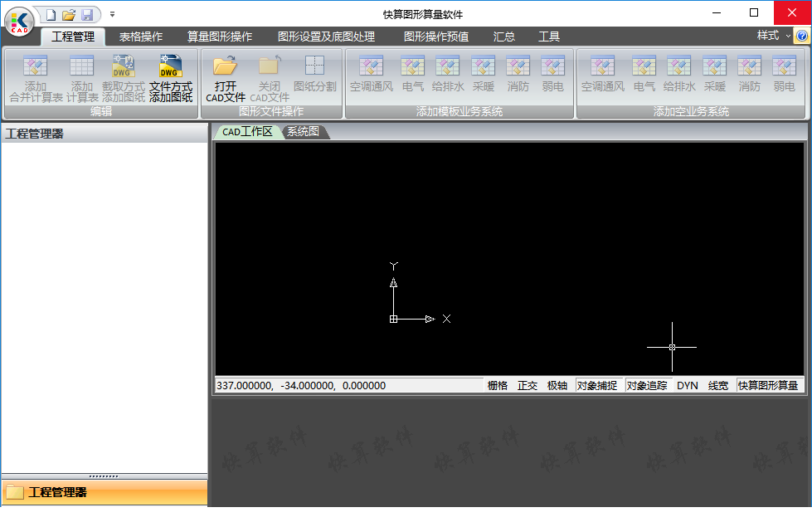Screen dimensions: 812x527
Task: Toggle 栅格 grid mode in status bar
Action: [498, 385]
